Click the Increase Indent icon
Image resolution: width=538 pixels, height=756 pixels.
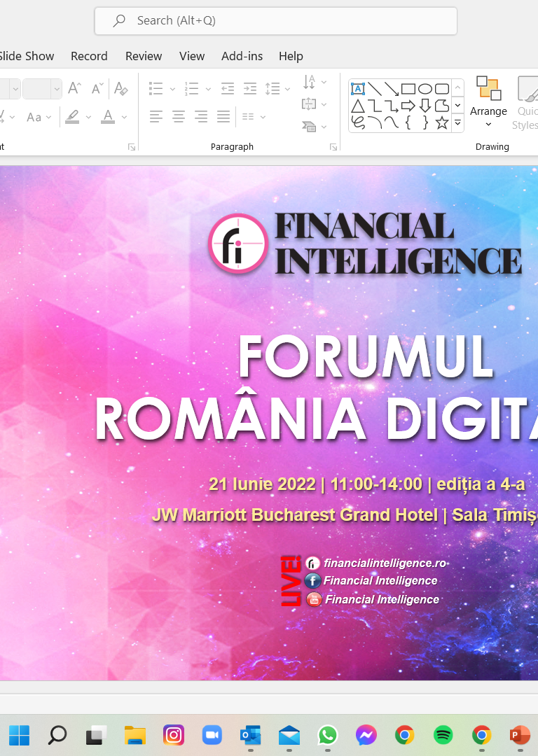pos(250,89)
